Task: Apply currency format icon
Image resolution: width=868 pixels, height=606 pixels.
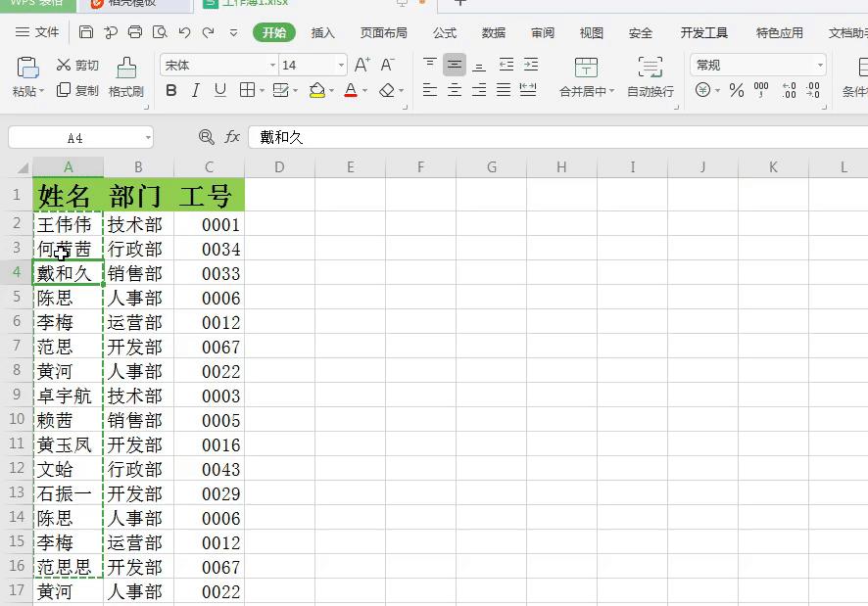Action: tap(703, 90)
